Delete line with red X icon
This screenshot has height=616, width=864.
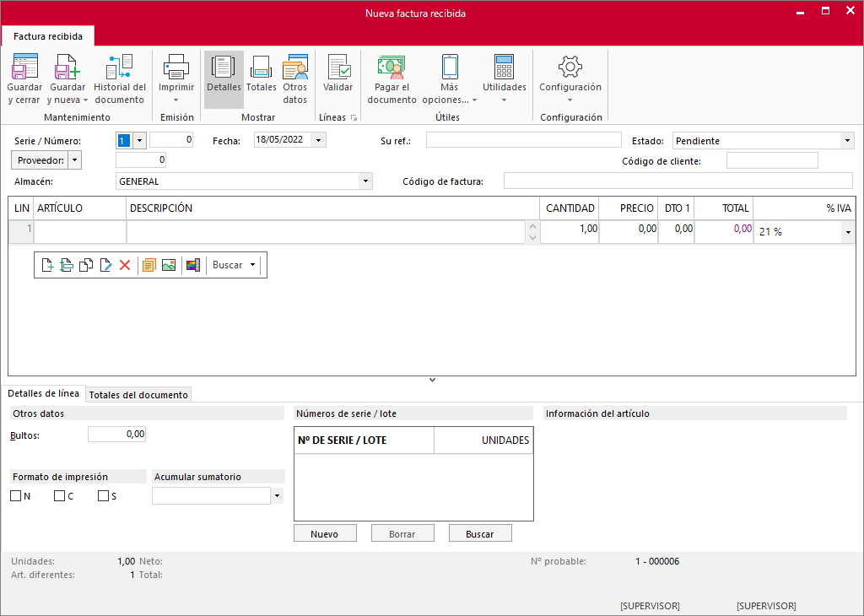click(125, 265)
